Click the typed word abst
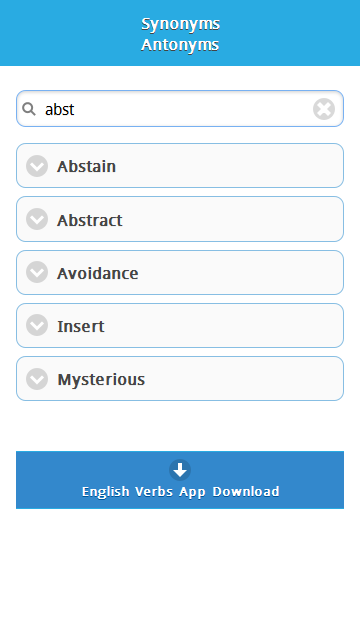Screen dimensions: 360x640 [x=60, y=109]
